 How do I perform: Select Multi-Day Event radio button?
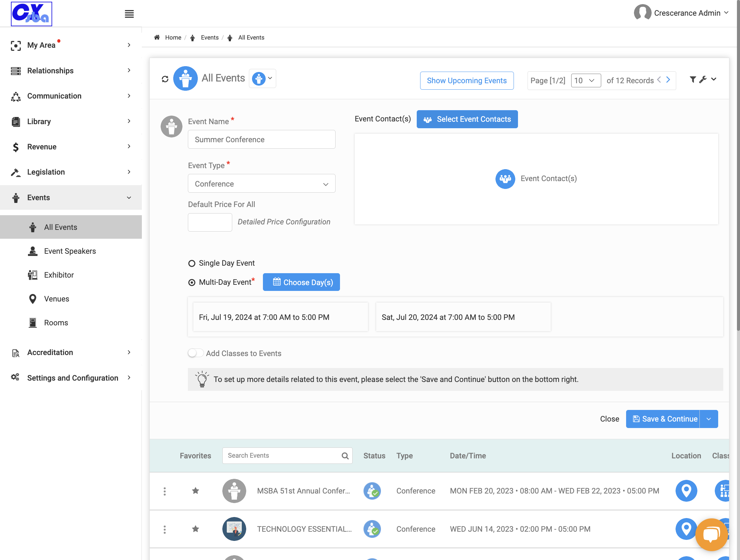(192, 283)
